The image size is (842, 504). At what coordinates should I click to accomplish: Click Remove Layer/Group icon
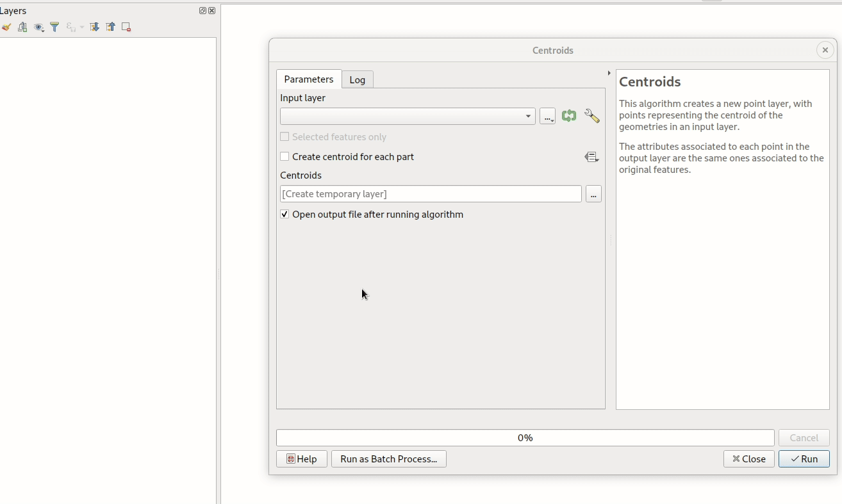pos(126,27)
